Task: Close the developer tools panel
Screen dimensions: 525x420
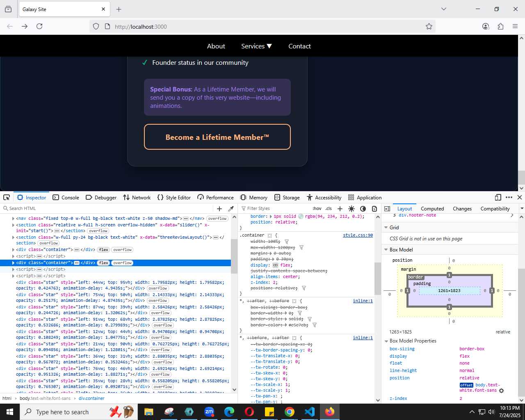Action: click(519, 197)
